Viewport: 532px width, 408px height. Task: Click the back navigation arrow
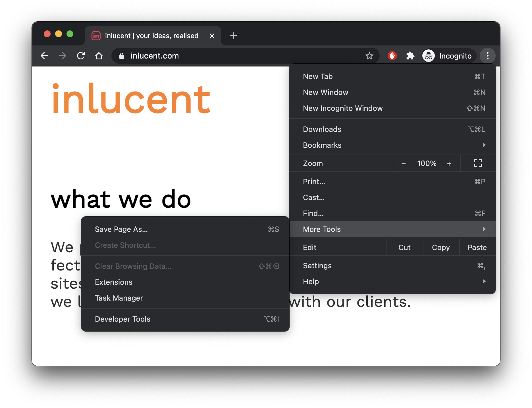tap(44, 56)
